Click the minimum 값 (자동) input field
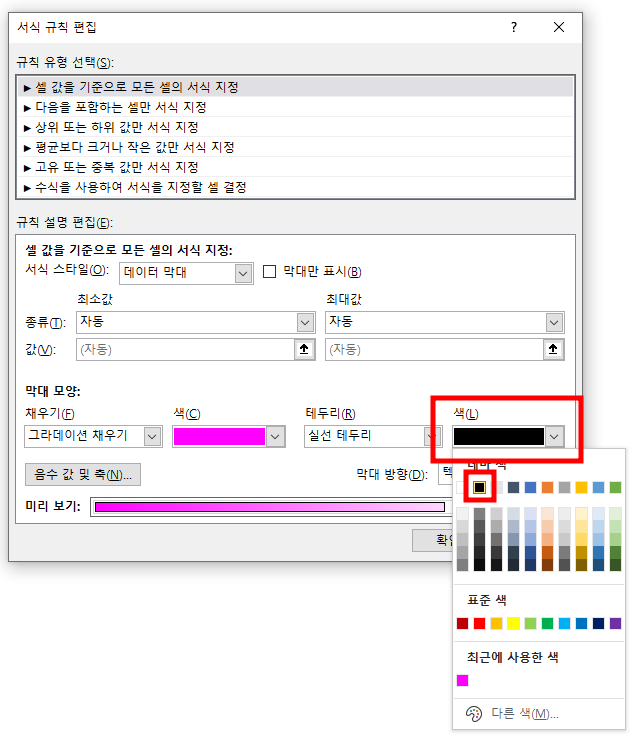This screenshot has height=738, width=634. click(x=185, y=349)
